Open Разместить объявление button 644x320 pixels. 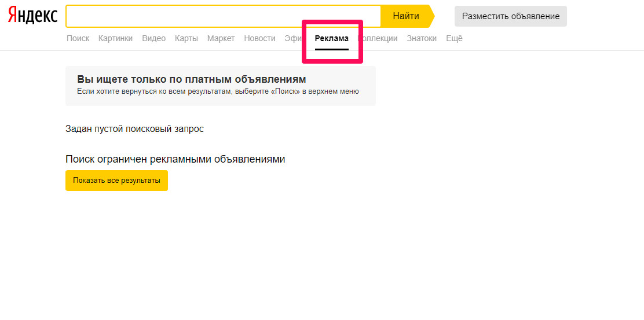pos(511,16)
